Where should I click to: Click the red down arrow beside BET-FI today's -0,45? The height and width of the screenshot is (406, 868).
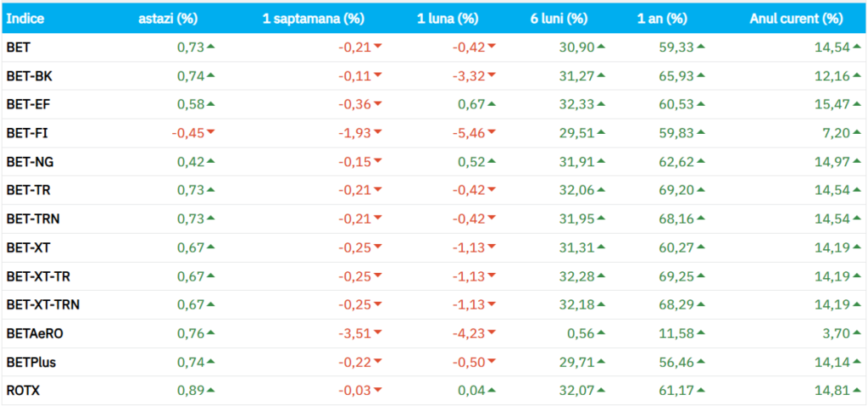pos(211,132)
